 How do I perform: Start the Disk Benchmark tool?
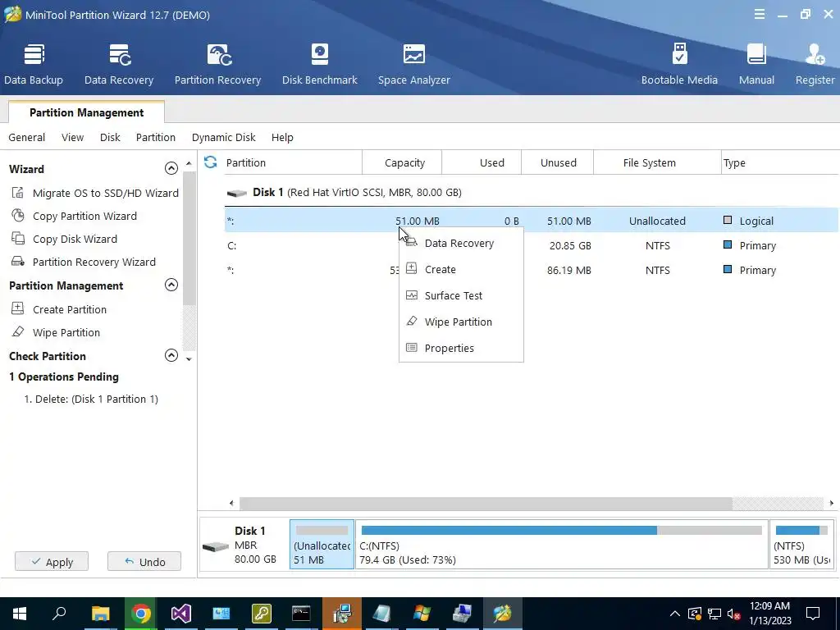[319, 64]
